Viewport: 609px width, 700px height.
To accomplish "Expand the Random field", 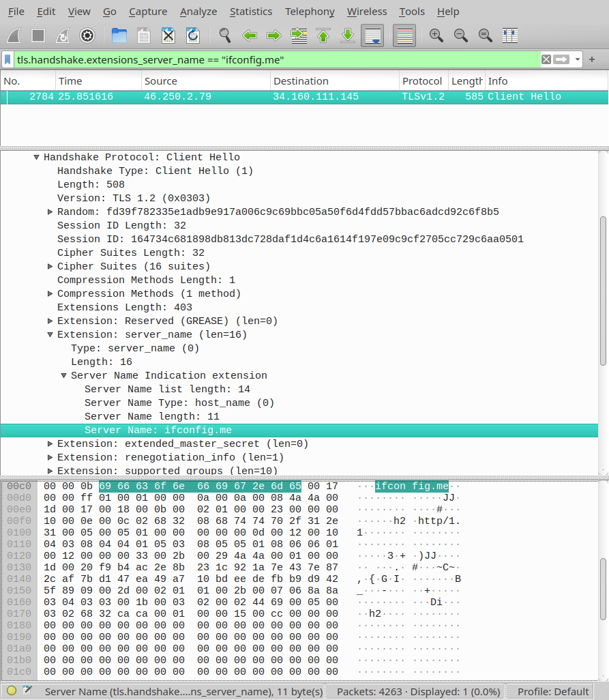I will [50, 212].
